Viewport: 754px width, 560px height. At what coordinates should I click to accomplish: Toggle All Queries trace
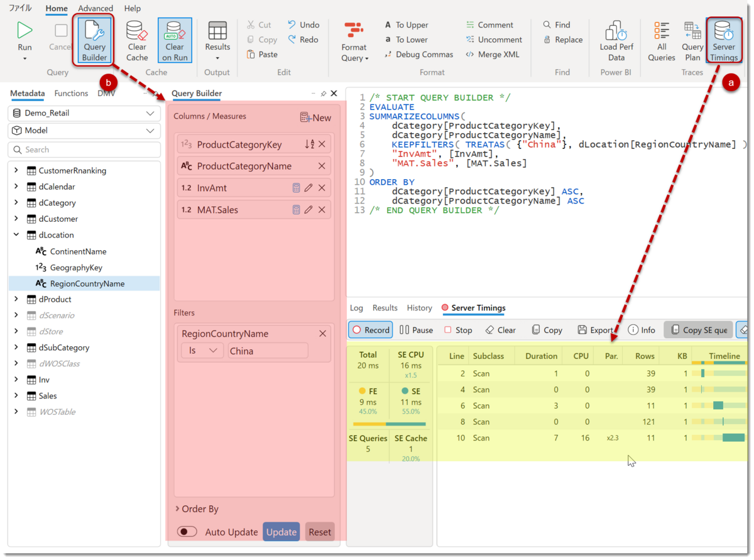click(662, 41)
